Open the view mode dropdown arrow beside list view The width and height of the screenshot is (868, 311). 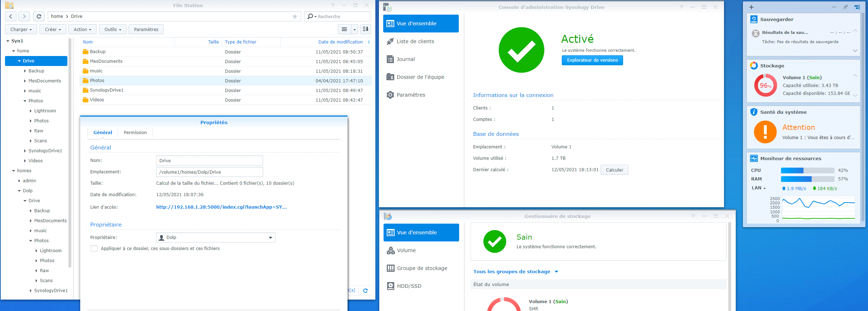[x=355, y=29]
